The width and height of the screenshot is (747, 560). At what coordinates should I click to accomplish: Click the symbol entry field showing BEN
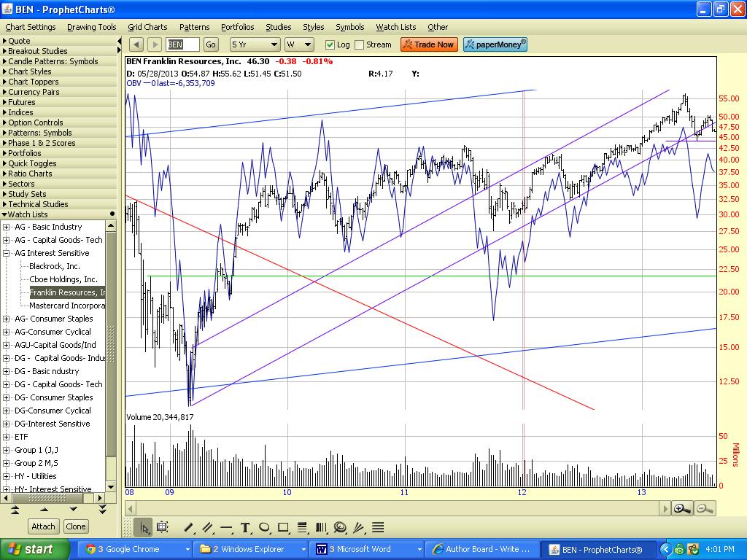click(182, 44)
